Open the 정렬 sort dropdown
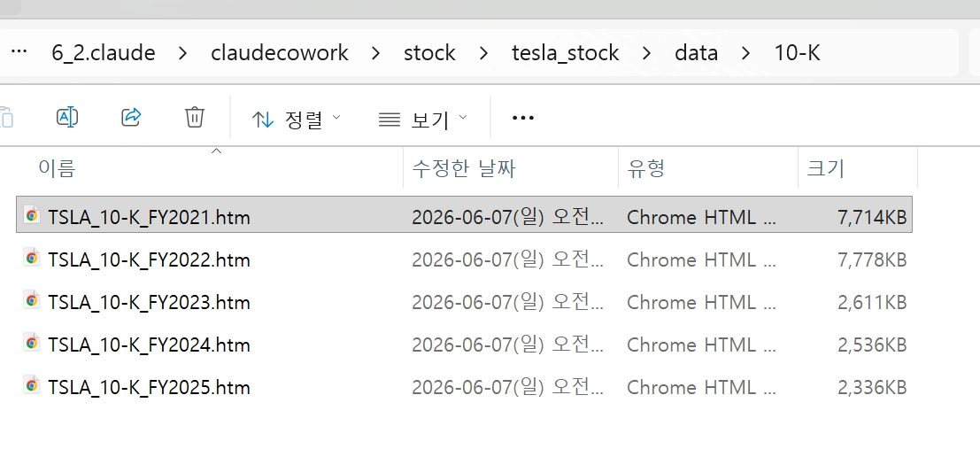Viewport: 980px width, 457px height. coord(297,119)
